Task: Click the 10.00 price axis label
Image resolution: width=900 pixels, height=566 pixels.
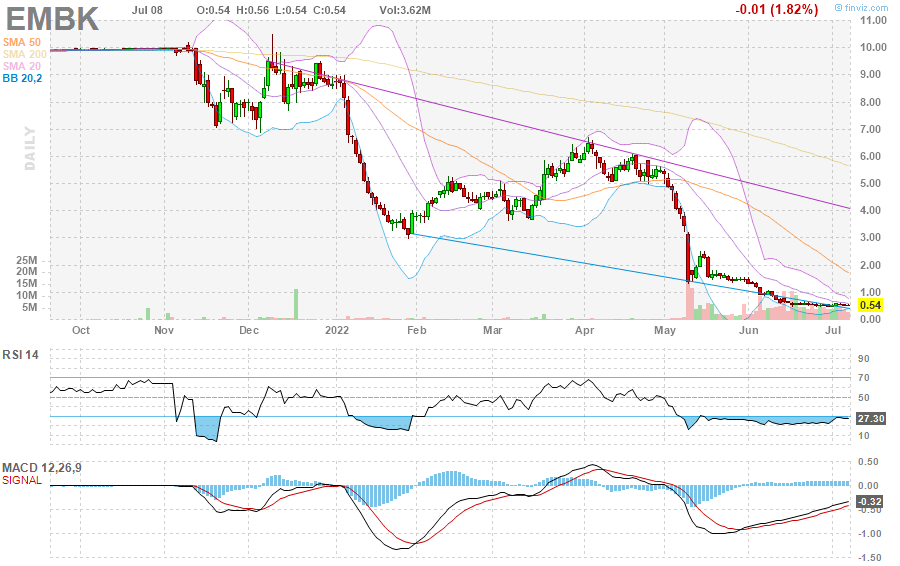Action: pyautogui.click(x=873, y=47)
